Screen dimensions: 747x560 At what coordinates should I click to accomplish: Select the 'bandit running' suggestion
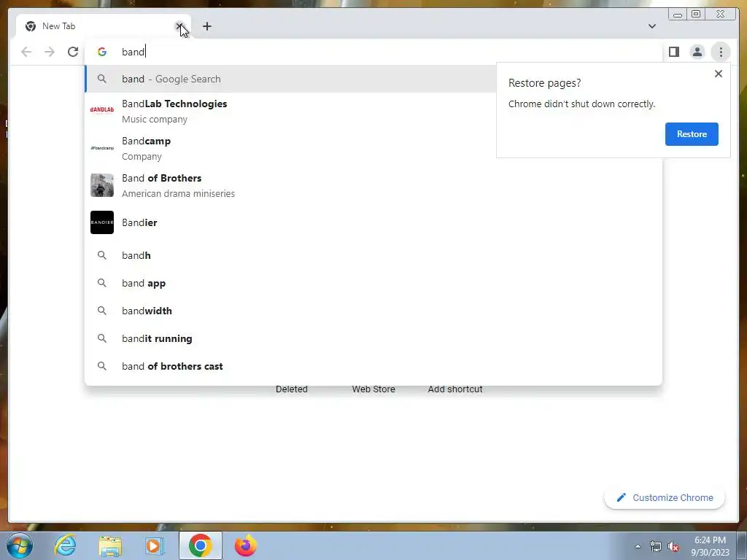coord(373,338)
